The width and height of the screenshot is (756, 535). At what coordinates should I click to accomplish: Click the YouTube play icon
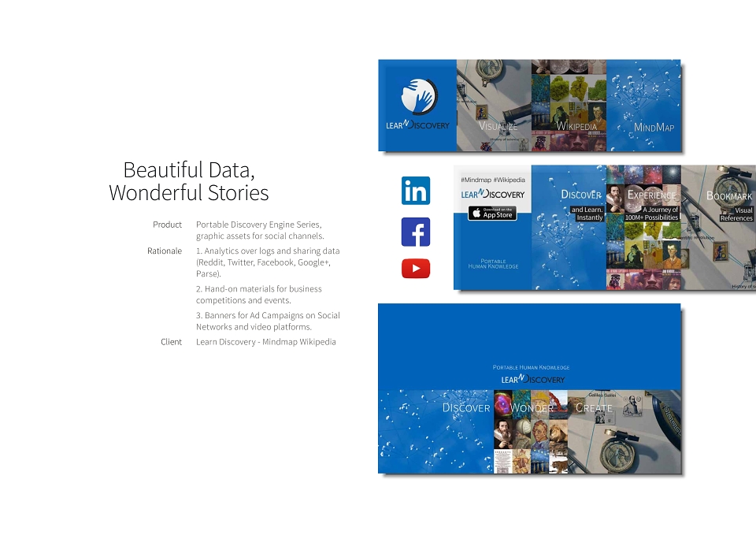416,269
